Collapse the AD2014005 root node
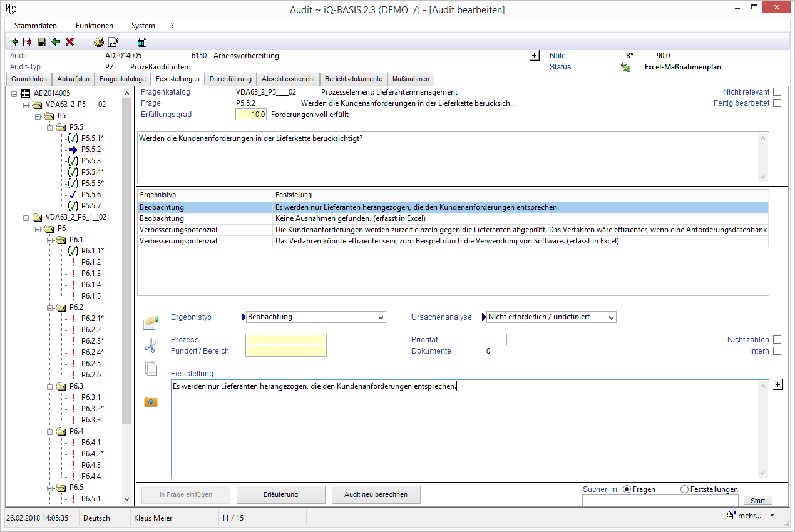 click(x=14, y=93)
